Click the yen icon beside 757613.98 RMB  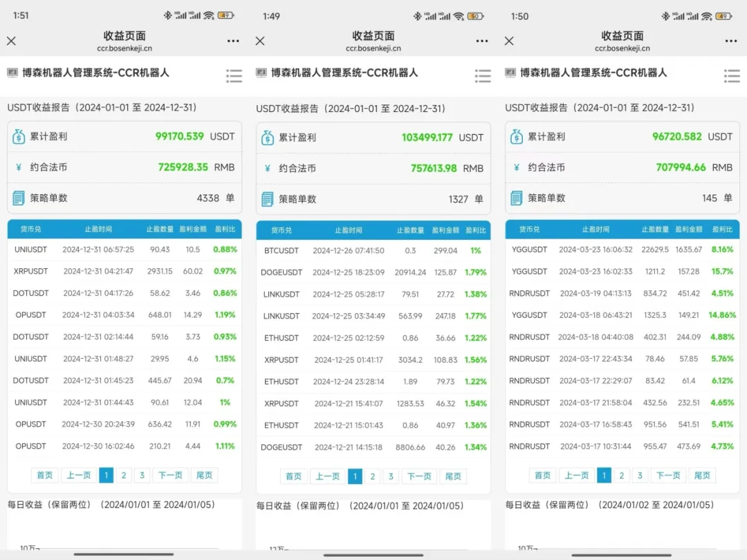coord(267,168)
